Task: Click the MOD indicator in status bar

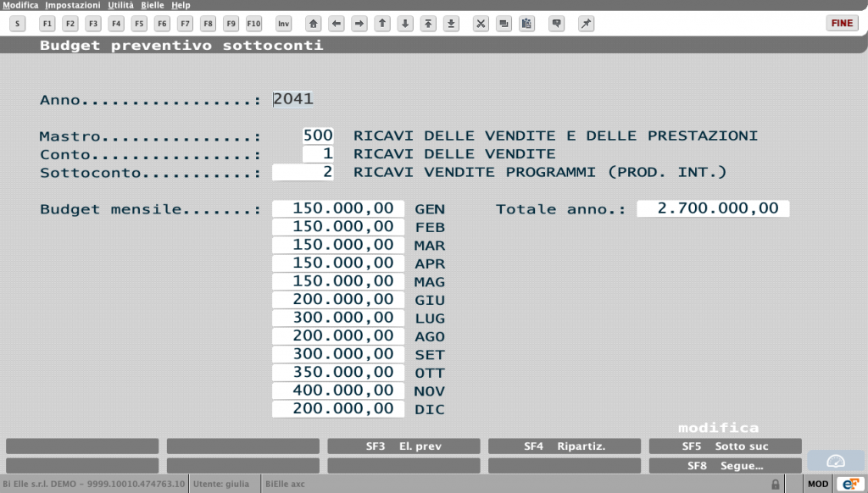Action: coord(818,485)
